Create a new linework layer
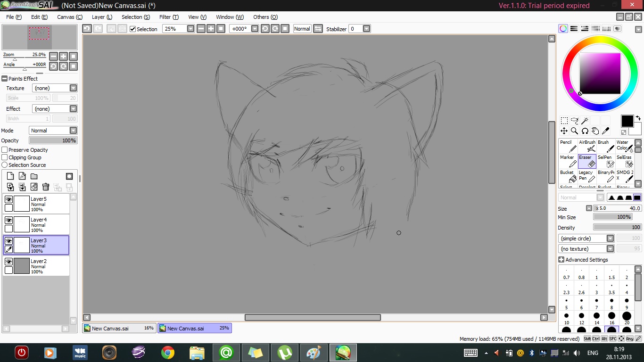Image resolution: width=644 pixels, height=362 pixels. pyautogui.click(x=22, y=176)
